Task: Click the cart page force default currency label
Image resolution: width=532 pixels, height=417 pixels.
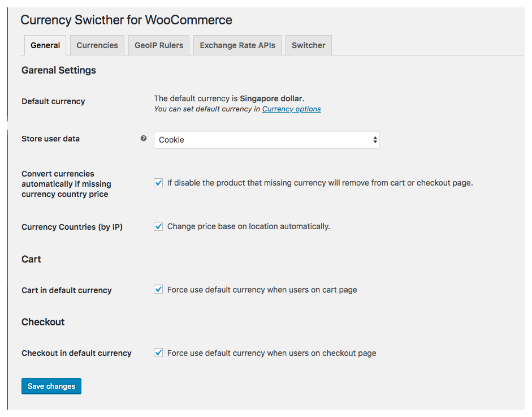Action: pyautogui.click(x=262, y=290)
